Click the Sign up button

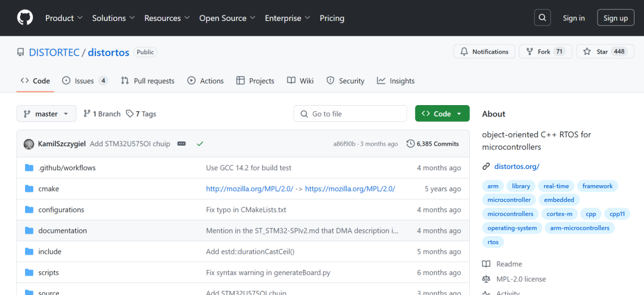pos(615,18)
